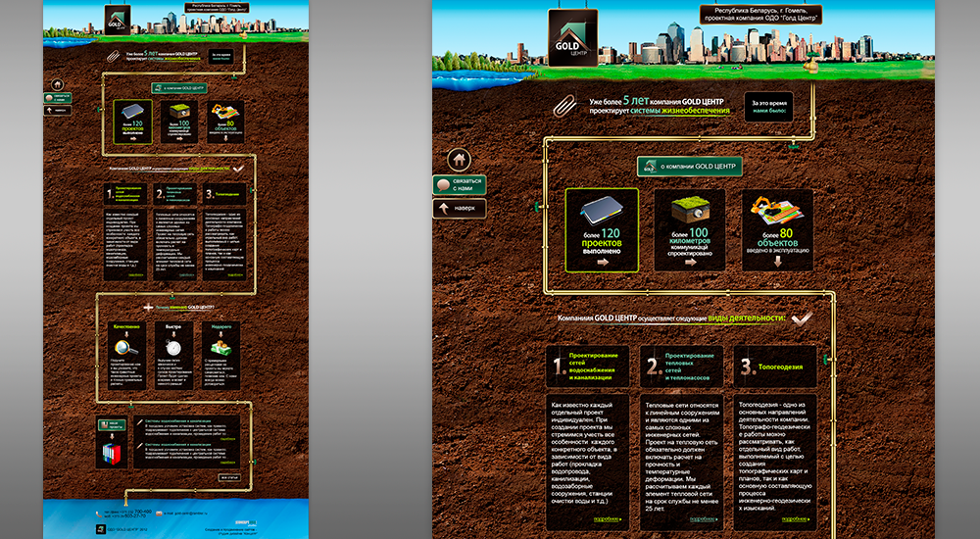
Task: Click the 'наверх' button in the enlarged preview
Action: point(460,208)
